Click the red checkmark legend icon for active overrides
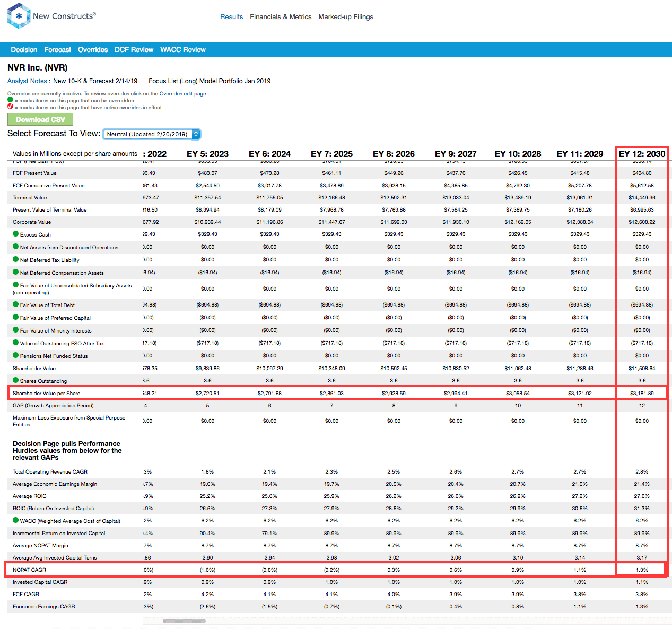Screen dimensions: 672x629 pos(10,107)
